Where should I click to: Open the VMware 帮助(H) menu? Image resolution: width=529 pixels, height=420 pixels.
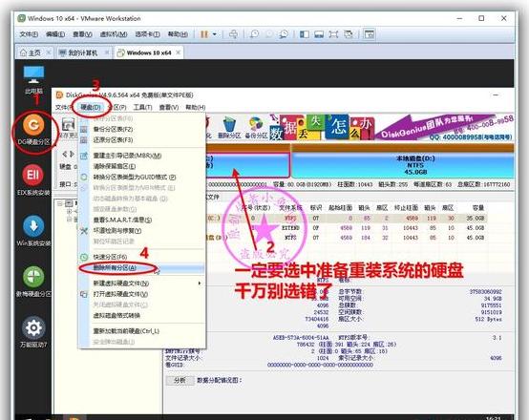tap(178, 34)
